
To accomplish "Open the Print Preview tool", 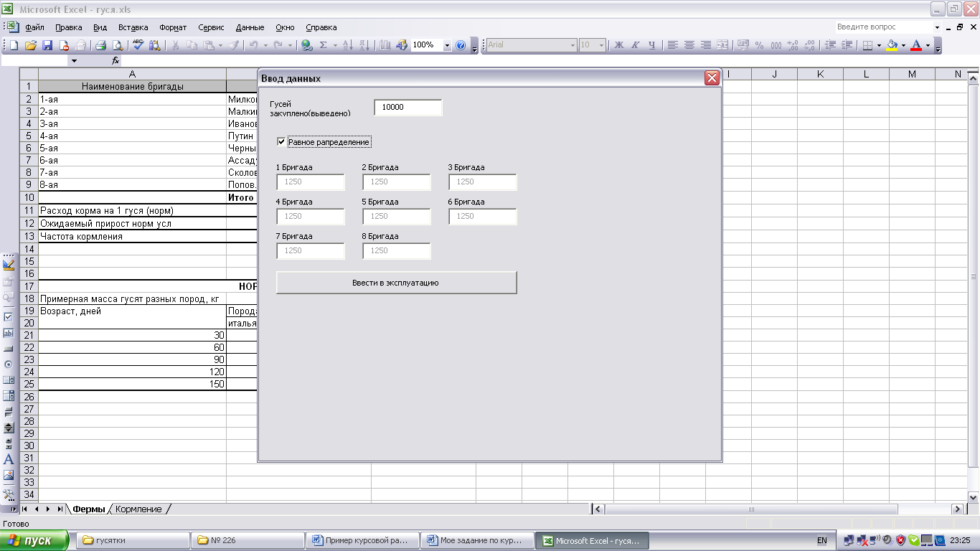I will (x=117, y=45).
